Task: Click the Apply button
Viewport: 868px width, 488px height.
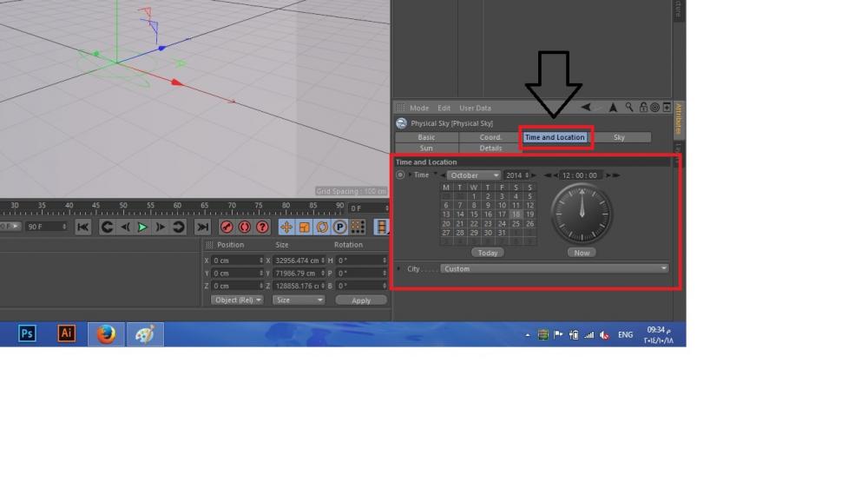Action: tap(361, 300)
